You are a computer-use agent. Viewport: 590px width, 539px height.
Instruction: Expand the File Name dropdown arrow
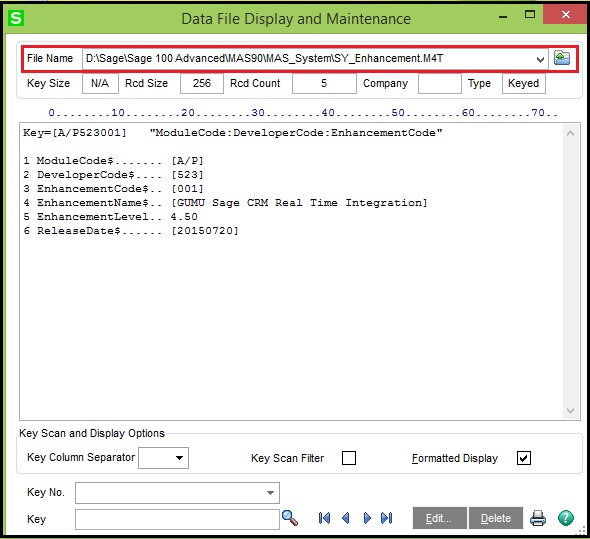coord(540,59)
